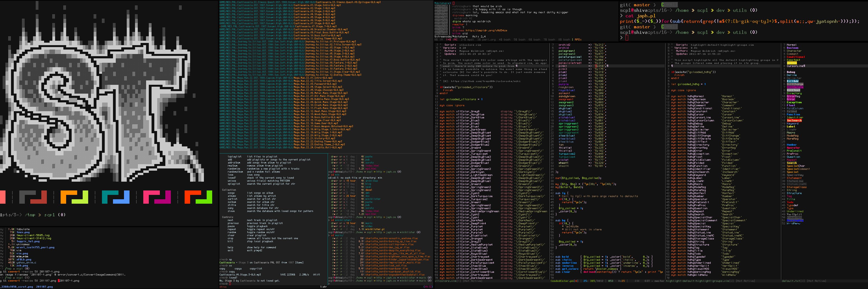Click the 'x11Color_Orange4' syn match line
Screen dimensions: 868x289
[x=487, y=238]
